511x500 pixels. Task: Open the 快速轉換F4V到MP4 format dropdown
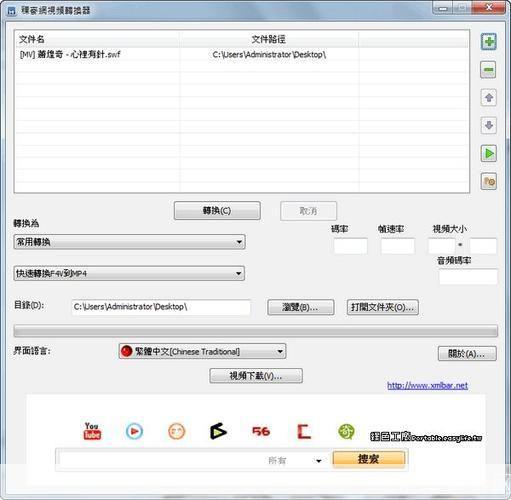click(129, 273)
